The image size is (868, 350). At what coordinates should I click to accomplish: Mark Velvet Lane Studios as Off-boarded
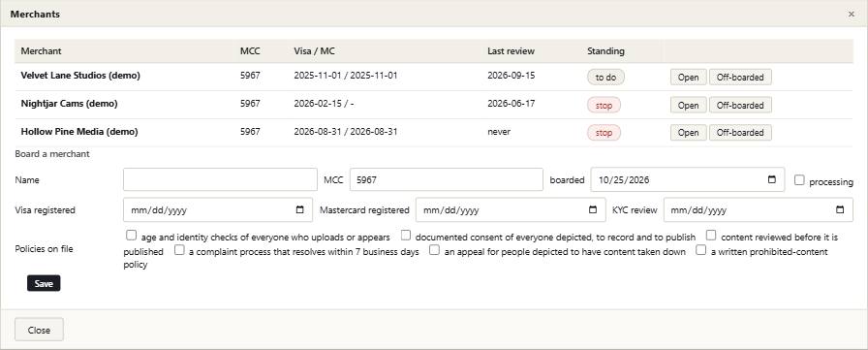[740, 77]
